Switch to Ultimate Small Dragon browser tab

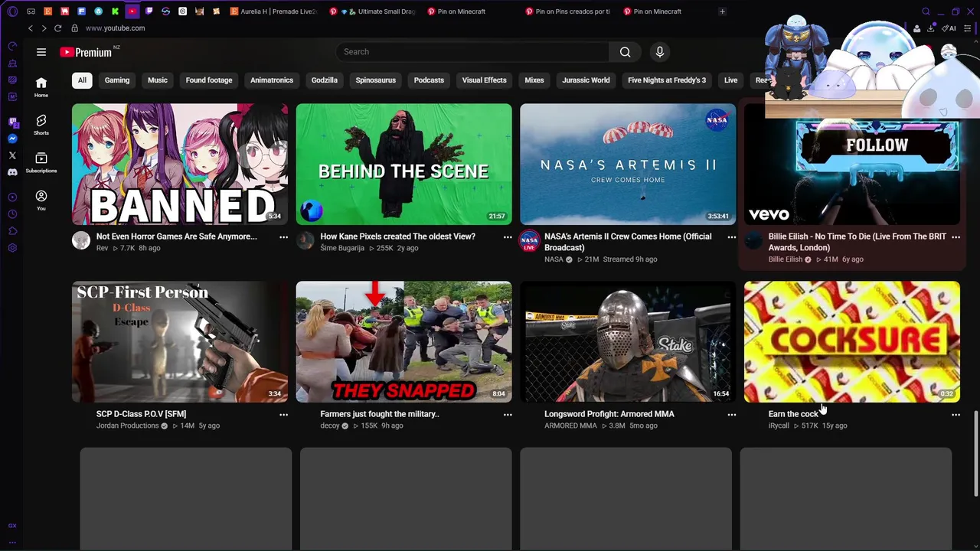pyautogui.click(x=371, y=11)
